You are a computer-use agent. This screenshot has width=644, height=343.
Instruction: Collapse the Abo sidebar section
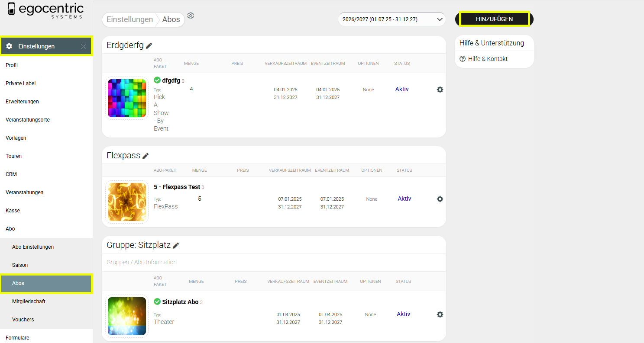10,229
